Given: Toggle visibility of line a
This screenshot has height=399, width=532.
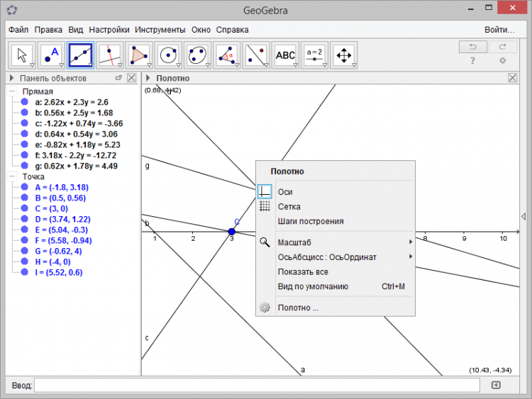Looking at the screenshot, I should pyautogui.click(x=24, y=102).
